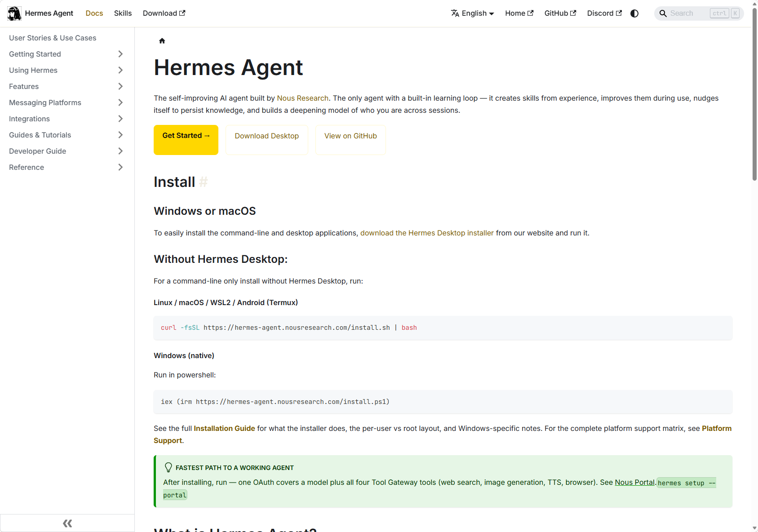The image size is (758, 532).
Task: Click the View on GitHub button
Action: 350,140
